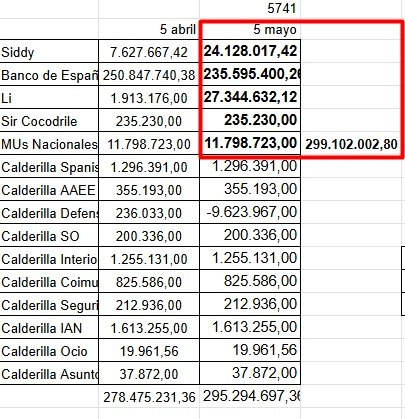This screenshot has width=405, height=419.
Task: Click Calderilla Interior 5 abril value
Action: (x=149, y=258)
